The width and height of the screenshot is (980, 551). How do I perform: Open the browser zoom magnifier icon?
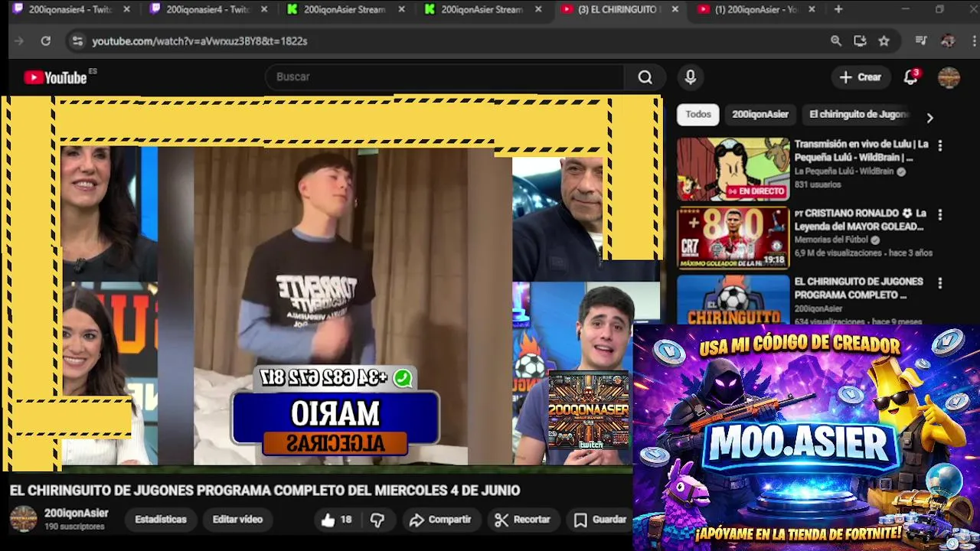836,41
